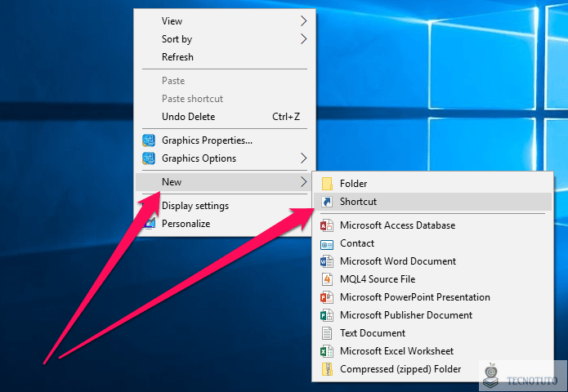Click the Text Document page icon
Screen dimensions: 568x392
tap(327, 333)
